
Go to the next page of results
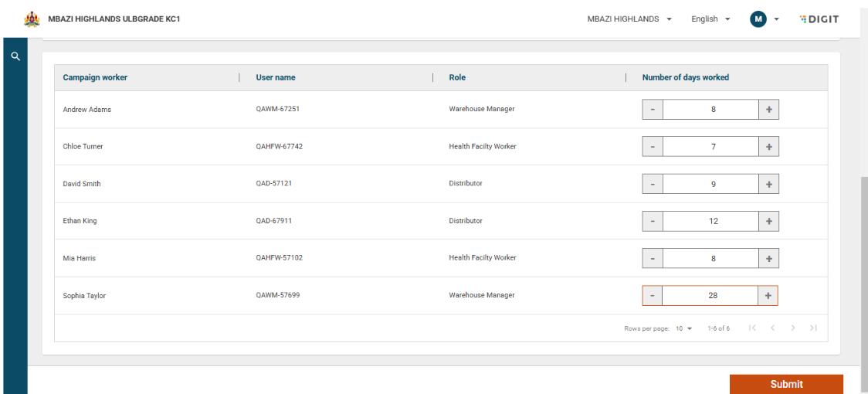792,328
